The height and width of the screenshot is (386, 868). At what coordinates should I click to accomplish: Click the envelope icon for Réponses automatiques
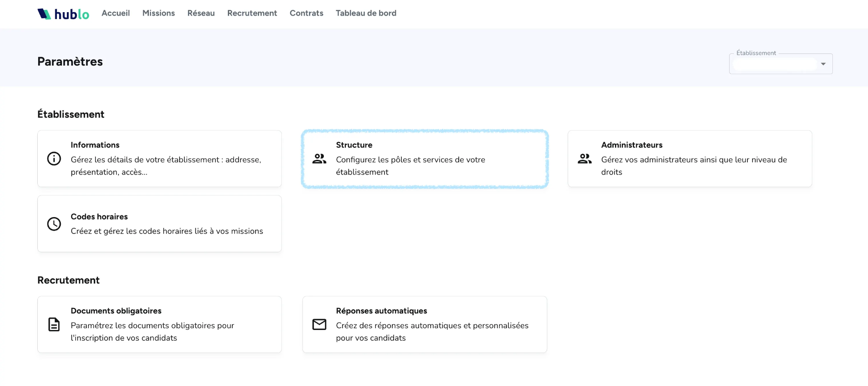click(319, 324)
